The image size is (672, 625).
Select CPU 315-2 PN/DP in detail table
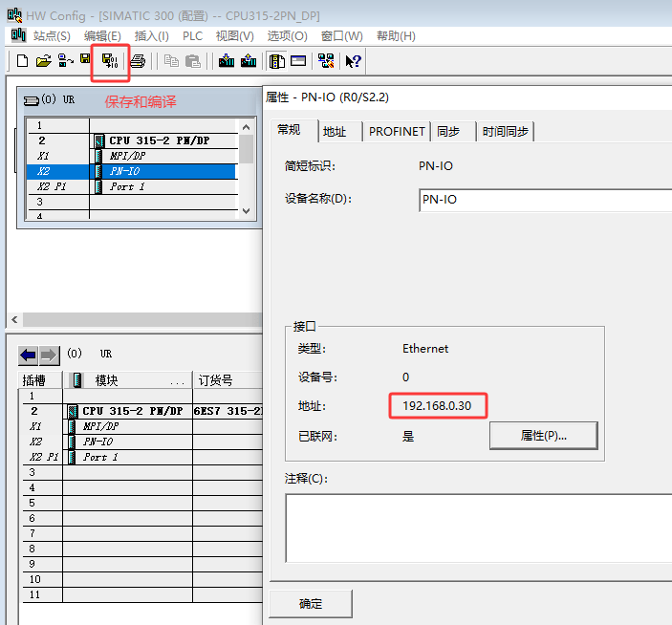point(141,411)
